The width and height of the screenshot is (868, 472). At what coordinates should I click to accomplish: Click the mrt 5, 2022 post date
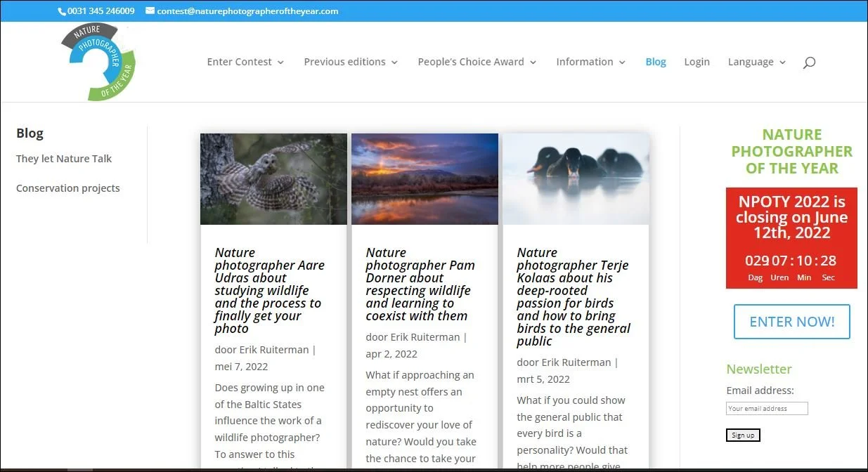543,379
